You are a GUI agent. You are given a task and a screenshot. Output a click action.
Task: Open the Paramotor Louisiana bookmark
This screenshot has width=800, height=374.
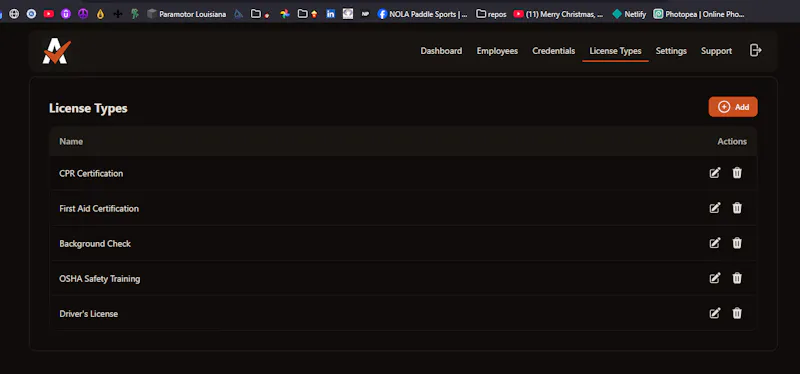pyautogui.click(x=186, y=14)
